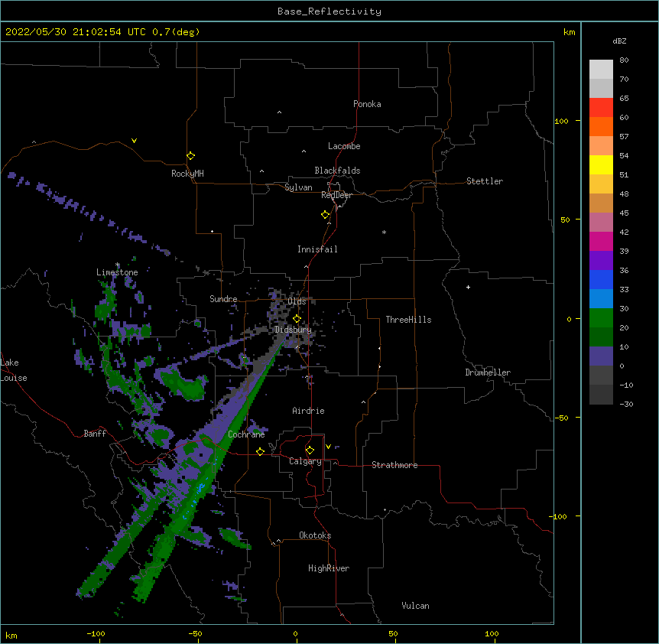Click the RedDeer city label
This screenshot has height=644, width=659.
tap(336, 195)
